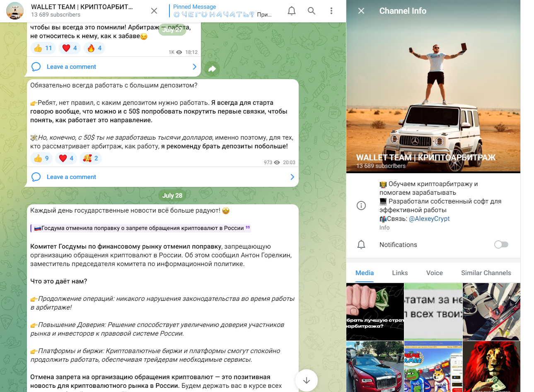This screenshot has width=534, height=392.
Task: Close the Channel Info panel
Action: click(x=361, y=11)
